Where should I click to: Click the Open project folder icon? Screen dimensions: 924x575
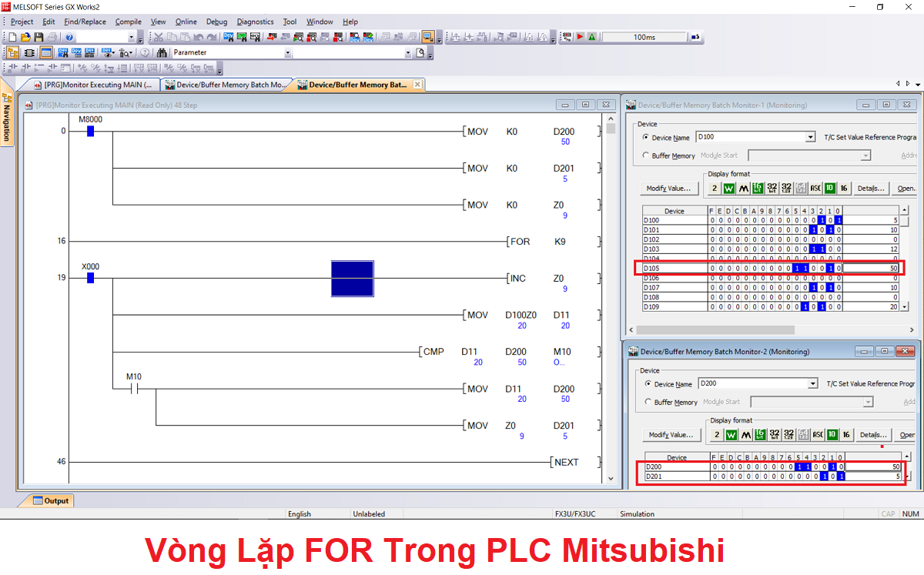(25, 37)
